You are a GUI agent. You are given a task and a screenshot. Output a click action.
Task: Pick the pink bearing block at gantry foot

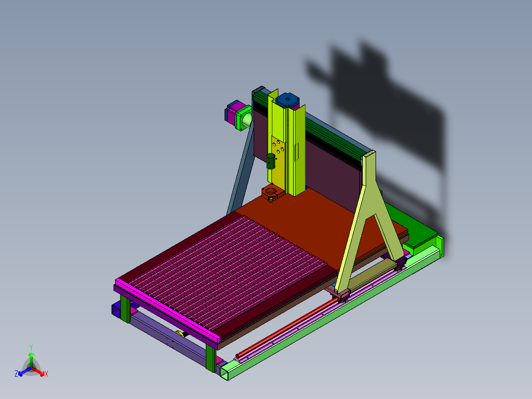(x=342, y=295)
